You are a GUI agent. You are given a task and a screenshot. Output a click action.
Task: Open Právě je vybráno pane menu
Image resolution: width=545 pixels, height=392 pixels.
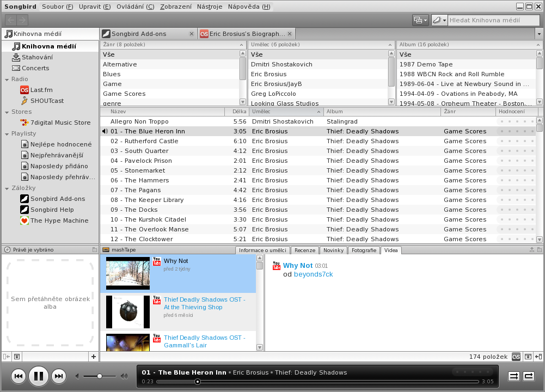point(95,250)
